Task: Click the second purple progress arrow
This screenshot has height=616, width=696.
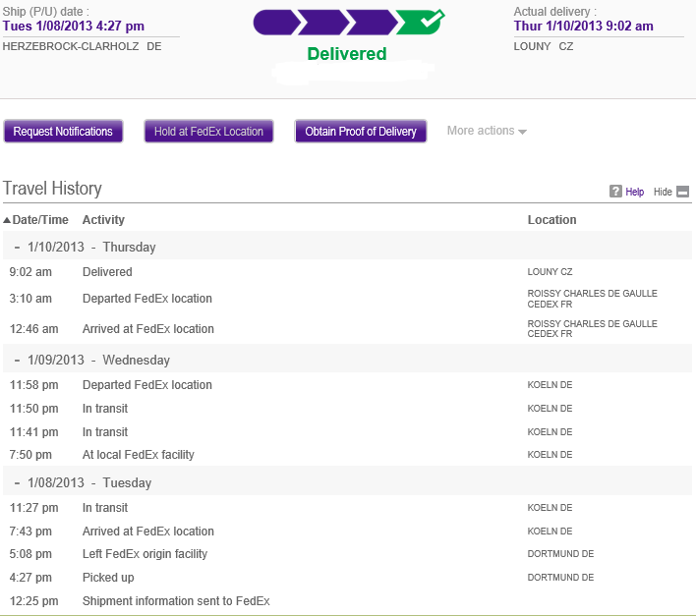Action: pyautogui.click(x=323, y=23)
